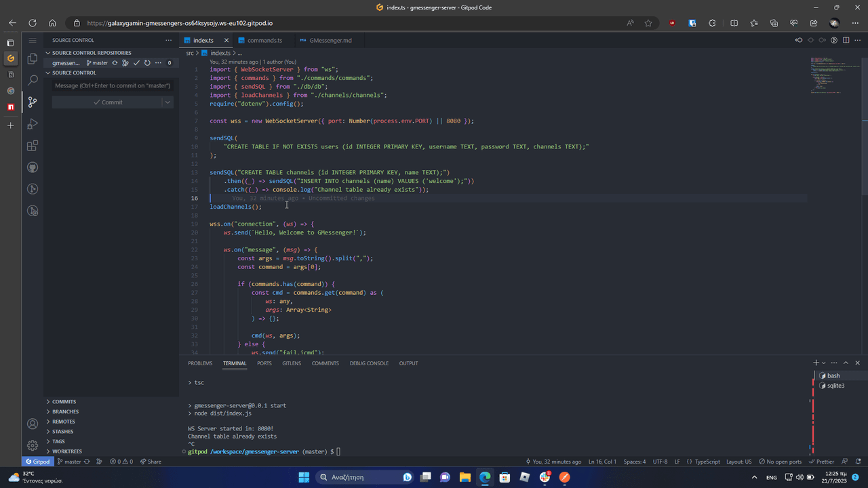Image resolution: width=868 pixels, height=488 pixels.
Task: Open the Commit button dropdown arrow
Action: [167, 102]
